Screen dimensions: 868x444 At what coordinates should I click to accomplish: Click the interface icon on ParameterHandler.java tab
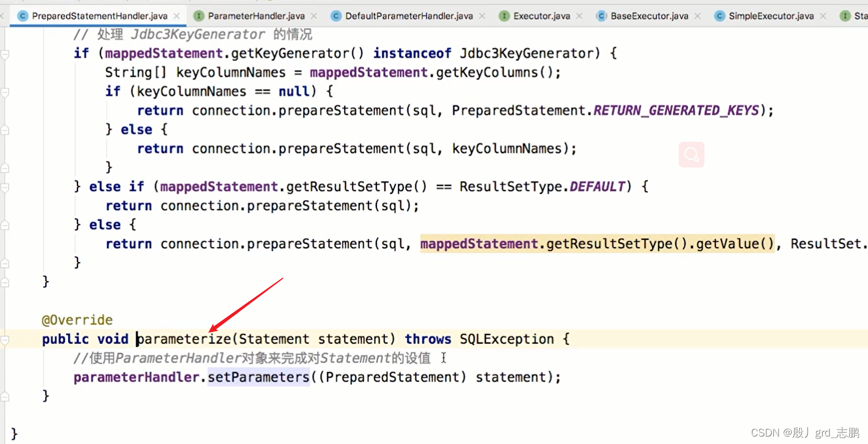(198, 16)
